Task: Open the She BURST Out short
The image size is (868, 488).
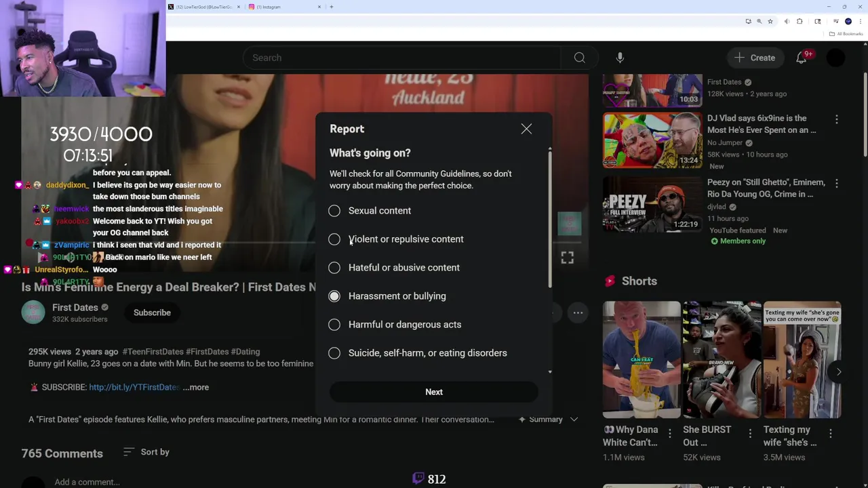Action: coord(722,360)
